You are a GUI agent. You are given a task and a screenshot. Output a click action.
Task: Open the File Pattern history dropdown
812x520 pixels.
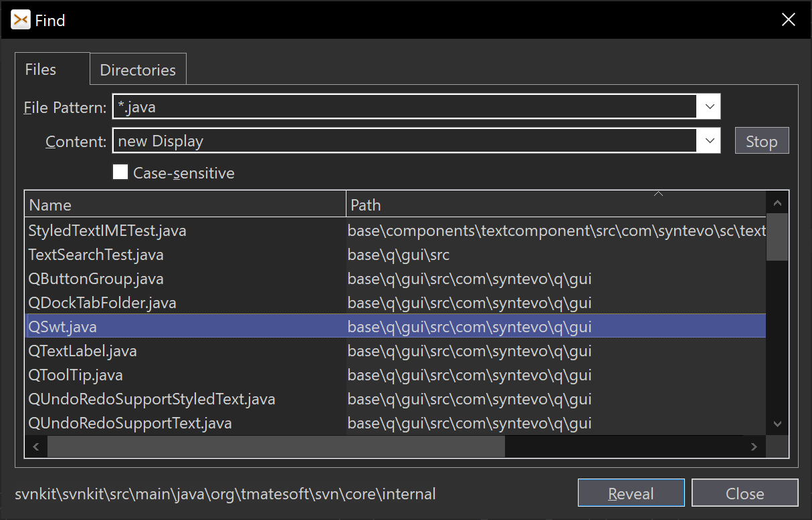tap(710, 106)
